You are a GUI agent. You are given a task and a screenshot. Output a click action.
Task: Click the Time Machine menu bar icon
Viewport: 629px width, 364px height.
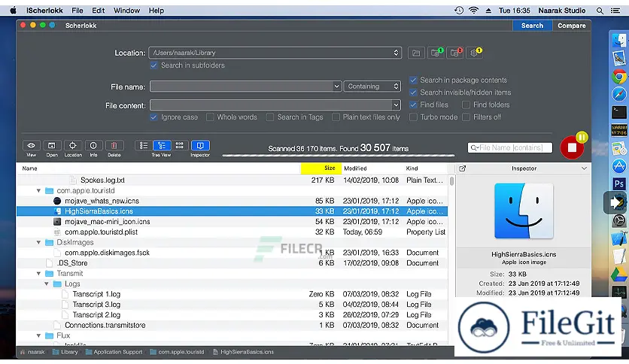[x=459, y=11]
